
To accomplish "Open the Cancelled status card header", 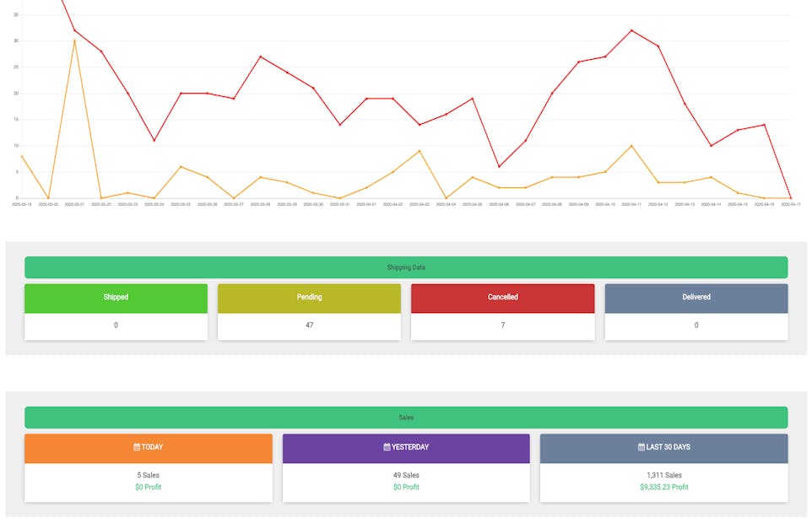I will click(x=503, y=298).
